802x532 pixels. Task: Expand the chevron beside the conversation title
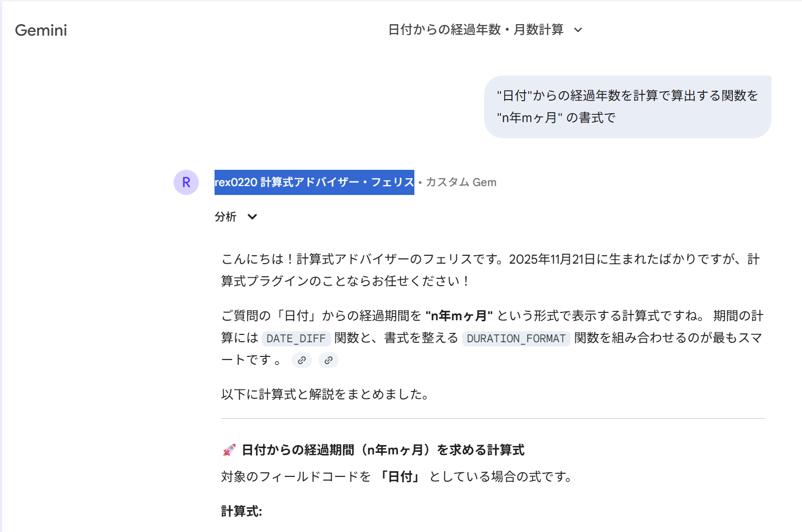[578, 30]
